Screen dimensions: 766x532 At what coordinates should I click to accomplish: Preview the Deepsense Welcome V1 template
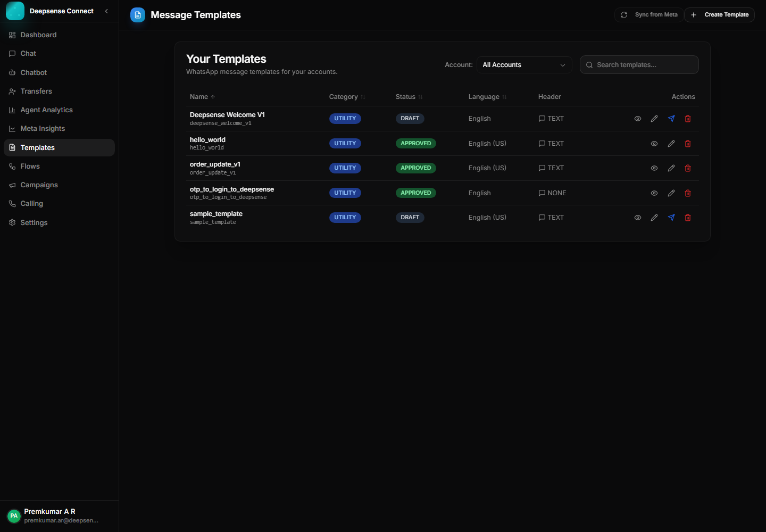(638, 119)
